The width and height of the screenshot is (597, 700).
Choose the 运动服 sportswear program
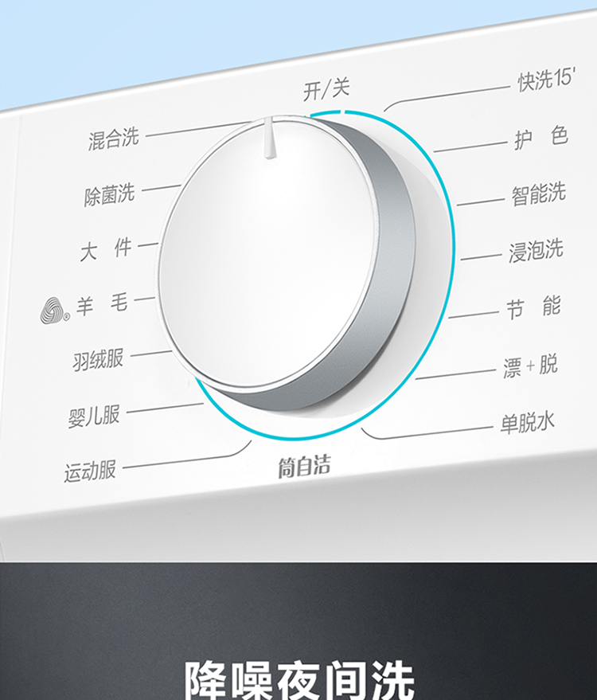pyautogui.click(x=90, y=471)
